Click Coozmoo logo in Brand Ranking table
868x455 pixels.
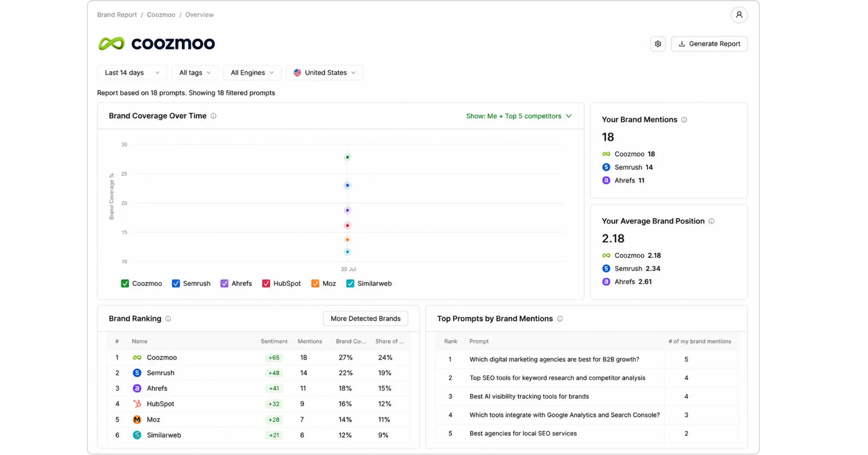137,358
